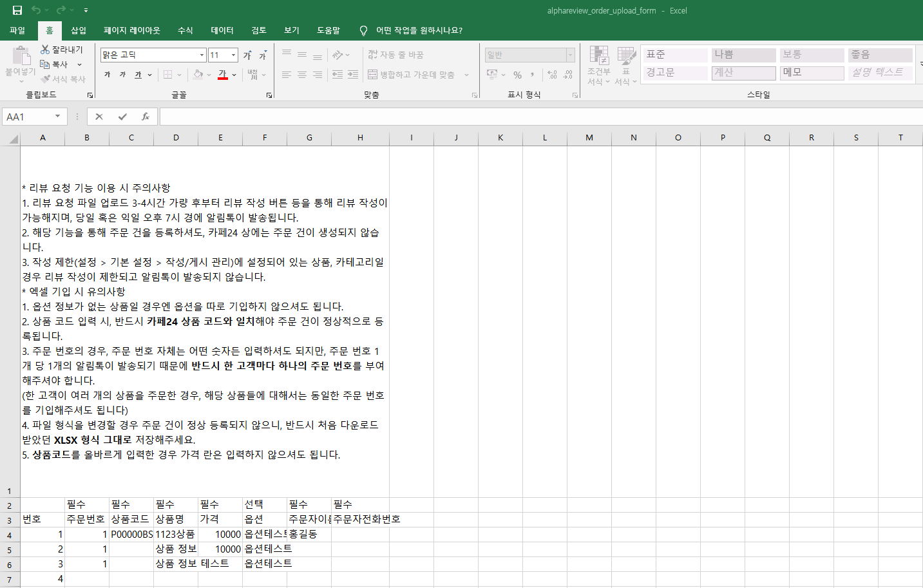Click the Redo arrow icon
923x588 pixels.
pos(61,10)
